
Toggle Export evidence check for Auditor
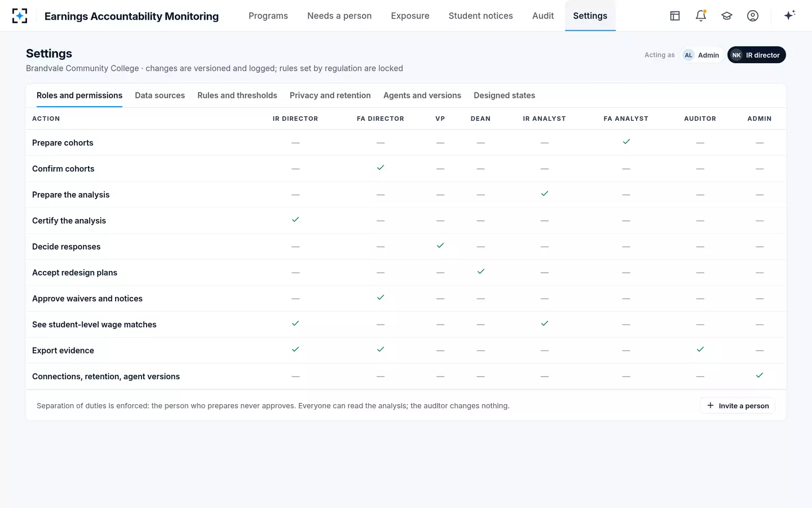(x=700, y=349)
